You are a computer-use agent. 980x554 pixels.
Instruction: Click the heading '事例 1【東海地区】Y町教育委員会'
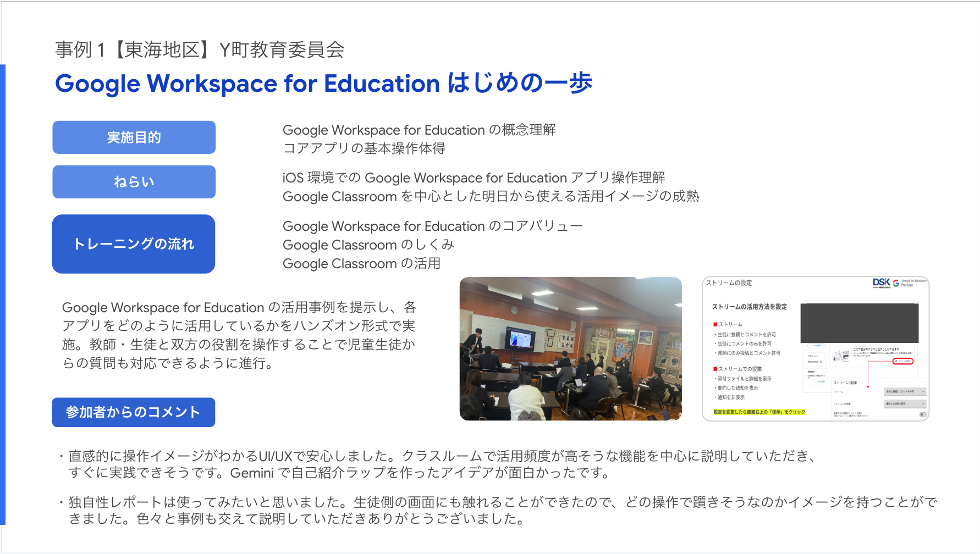(200, 49)
